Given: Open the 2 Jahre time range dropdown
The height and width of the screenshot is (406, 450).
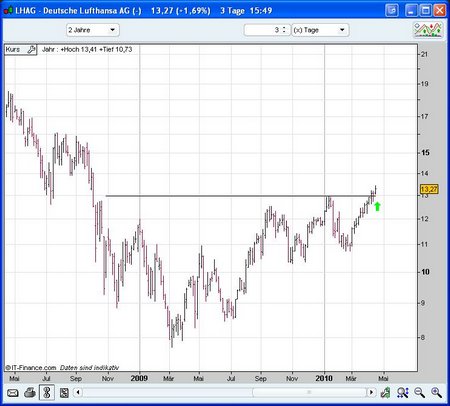Looking at the screenshot, I should [93, 30].
